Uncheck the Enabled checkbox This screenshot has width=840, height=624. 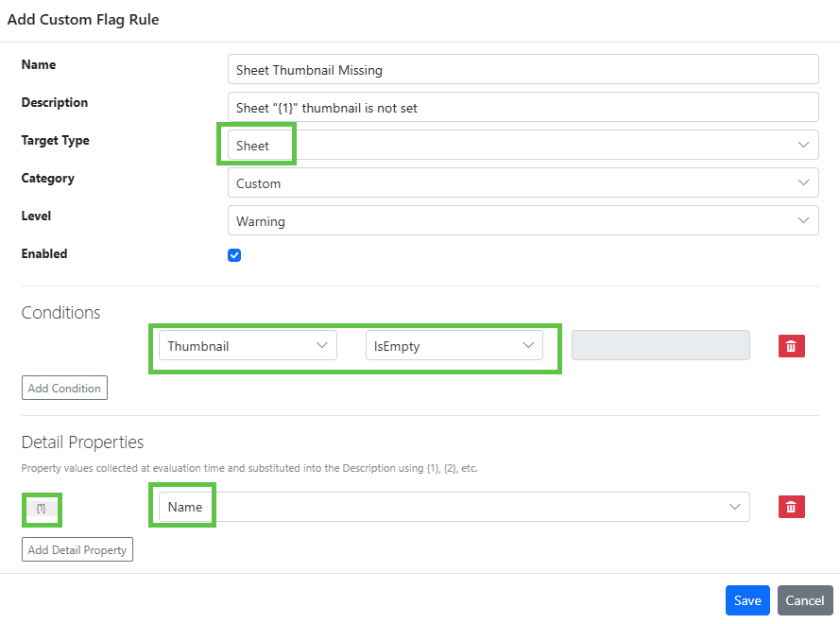pos(234,255)
